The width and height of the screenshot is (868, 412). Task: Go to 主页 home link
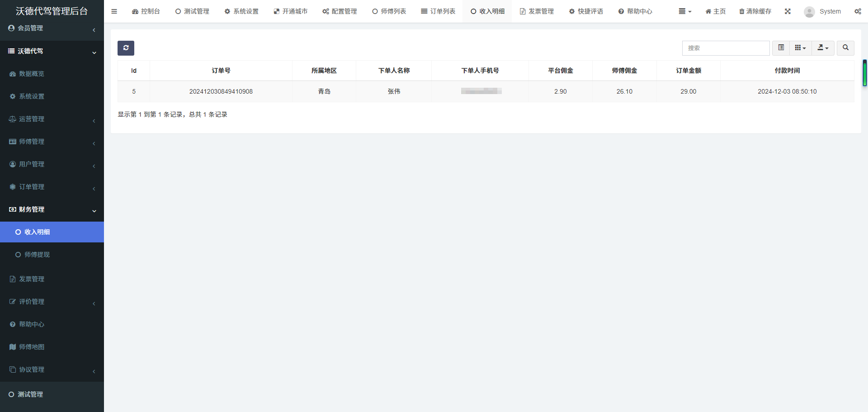(x=716, y=11)
